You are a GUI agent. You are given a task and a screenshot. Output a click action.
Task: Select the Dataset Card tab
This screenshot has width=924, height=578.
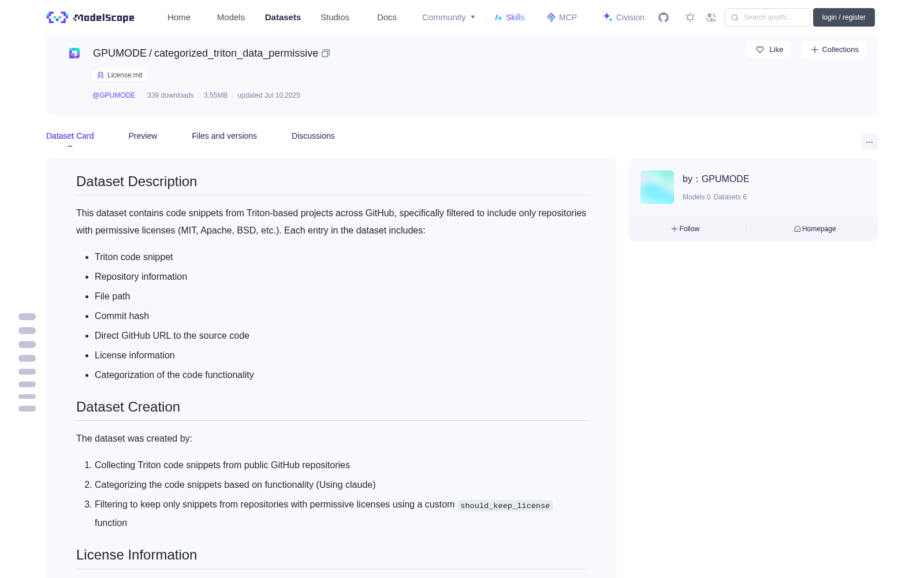70,136
